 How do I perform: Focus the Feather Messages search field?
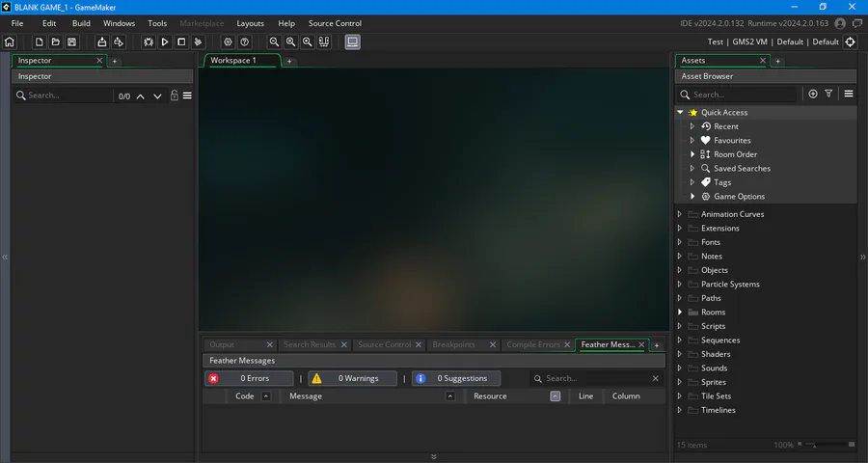pos(596,378)
